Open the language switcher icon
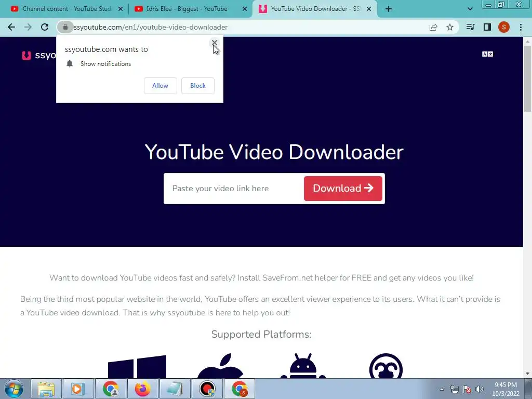This screenshot has width=532, height=399. 487,54
